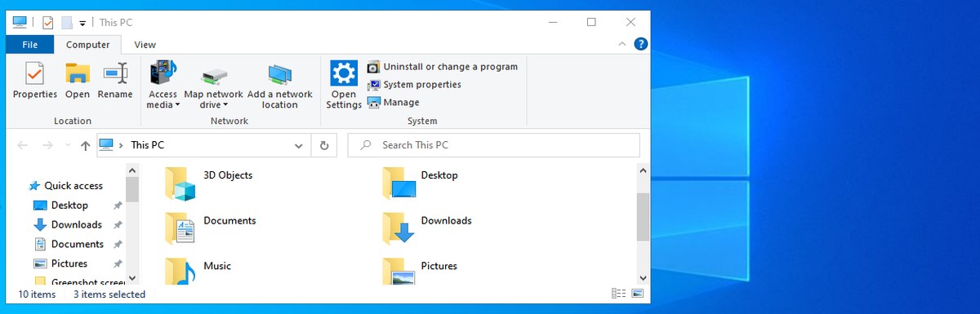Click the Open folder icon in the ribbon
This screenshot has width=980, height=314.
tap(77, 74)
